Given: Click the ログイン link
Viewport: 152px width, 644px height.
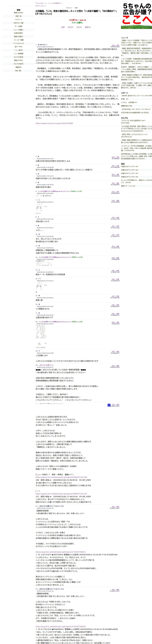Looking at the screenshot, I should pyautogui.click(x=43, y=6).
